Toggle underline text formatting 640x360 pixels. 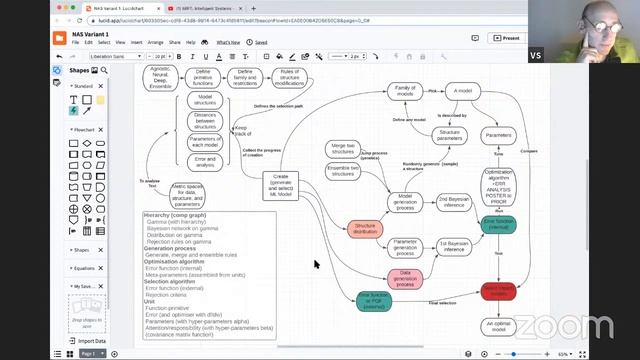tap(206, 56)
